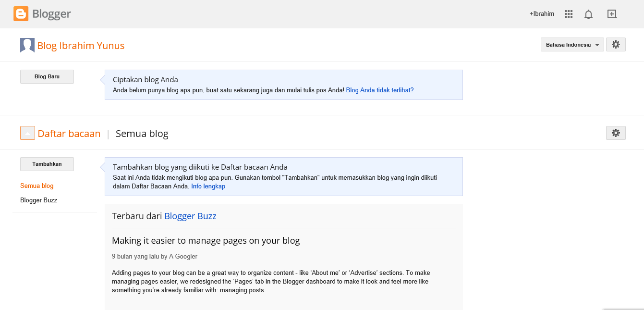Click the new post plus icon
Image resolution: width=644 pixels, height=310 pixels.
(612, 14)
